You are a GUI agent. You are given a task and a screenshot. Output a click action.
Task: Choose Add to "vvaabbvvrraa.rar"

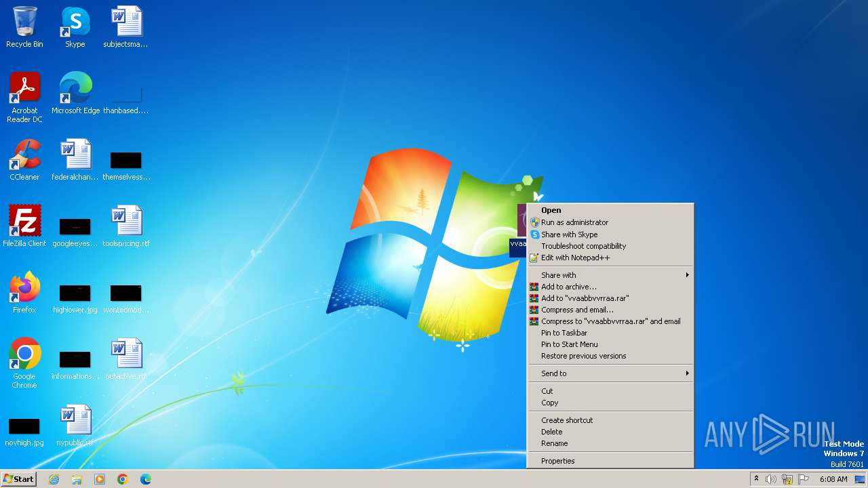pyautogui.click(x=610, y=298)
